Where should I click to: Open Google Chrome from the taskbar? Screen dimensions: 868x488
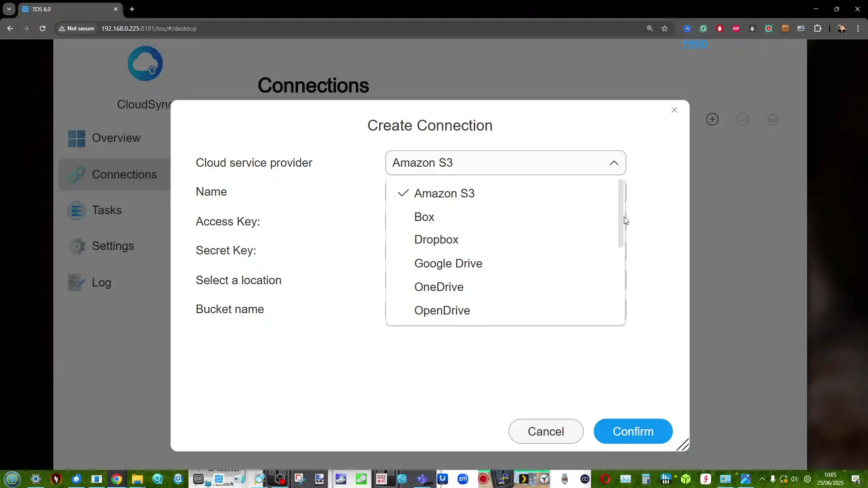tap(117, 479)
